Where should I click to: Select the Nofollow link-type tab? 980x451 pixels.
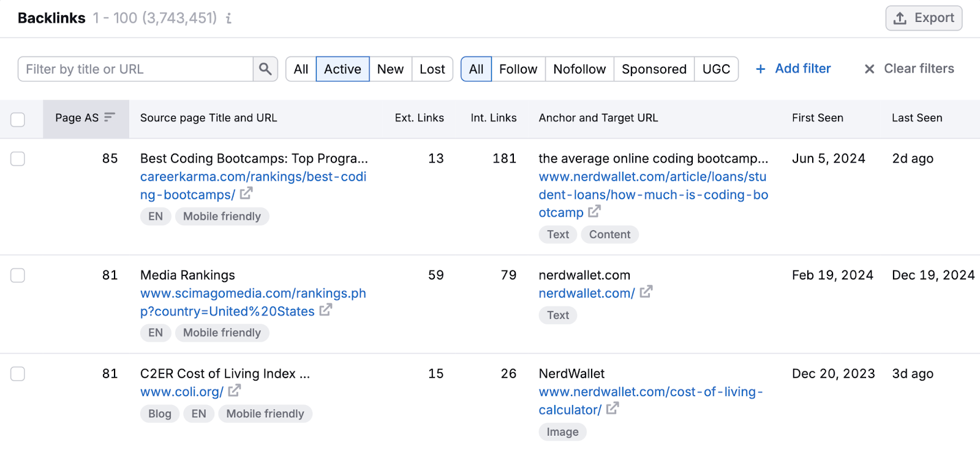click(x=579, y=69)
